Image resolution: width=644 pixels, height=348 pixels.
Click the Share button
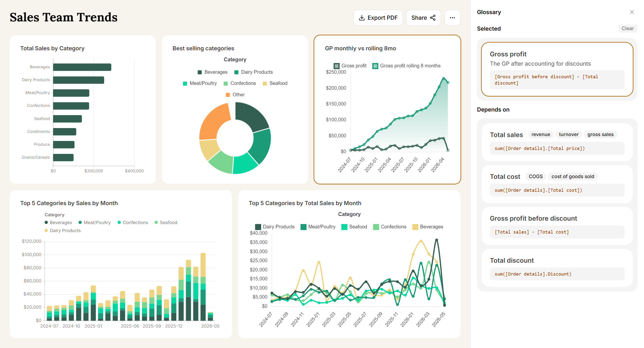423,18
